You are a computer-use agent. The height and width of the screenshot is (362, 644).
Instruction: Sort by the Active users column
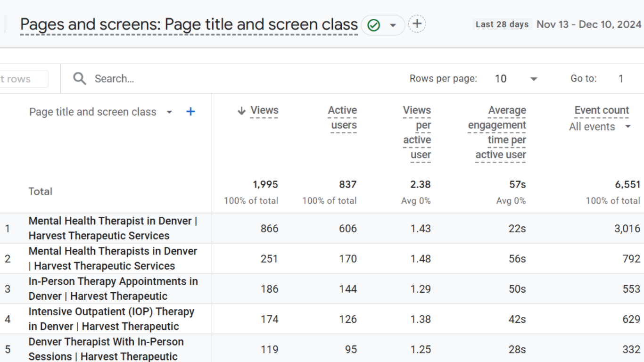343,118
